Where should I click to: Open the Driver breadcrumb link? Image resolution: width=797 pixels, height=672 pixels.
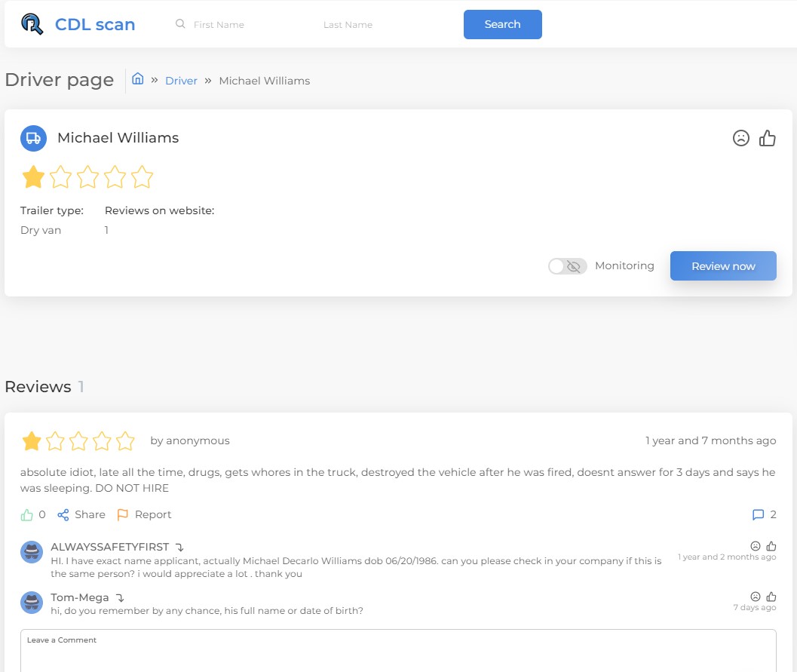point(181,81)
